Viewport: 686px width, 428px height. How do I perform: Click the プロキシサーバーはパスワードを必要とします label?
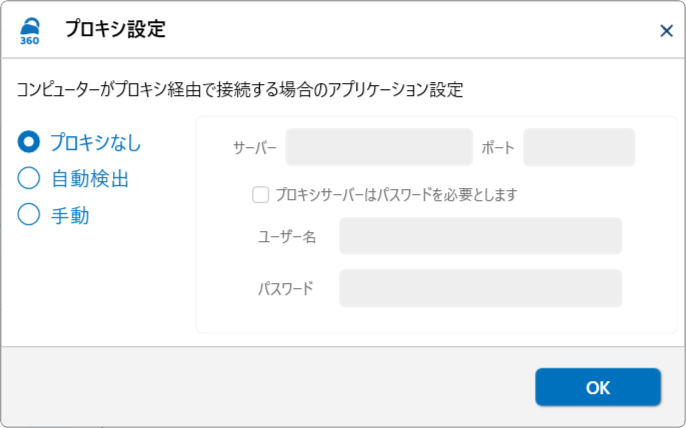point(396,194)
